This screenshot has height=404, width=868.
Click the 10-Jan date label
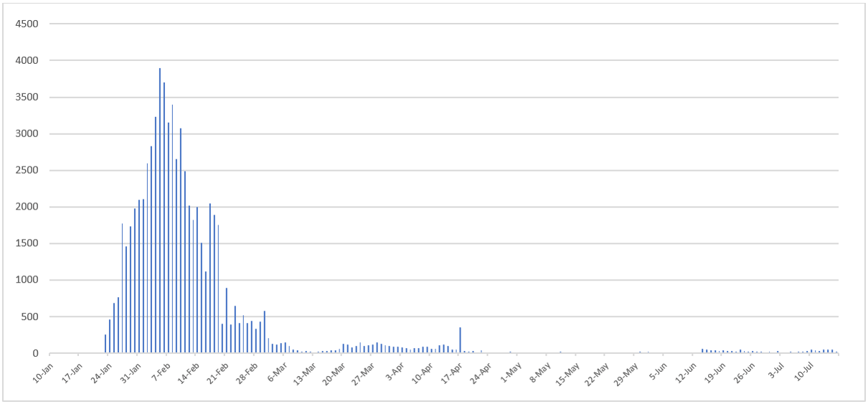click(44, 370)
